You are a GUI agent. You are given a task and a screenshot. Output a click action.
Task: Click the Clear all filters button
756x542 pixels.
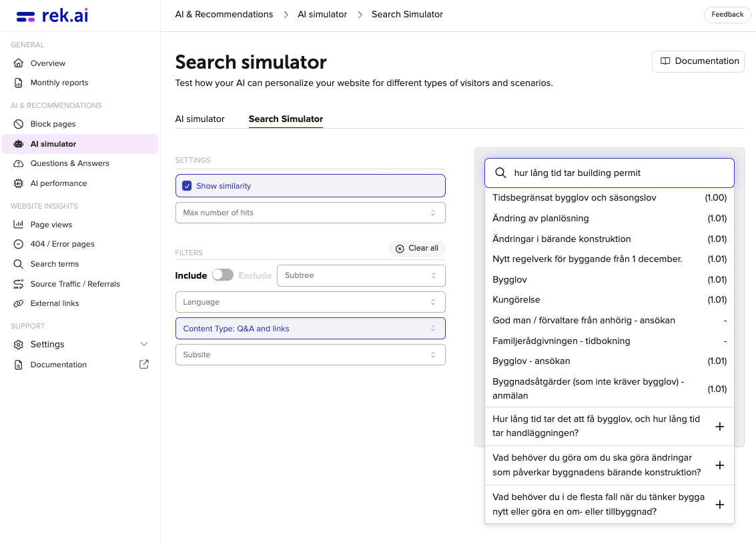[416, 248]
